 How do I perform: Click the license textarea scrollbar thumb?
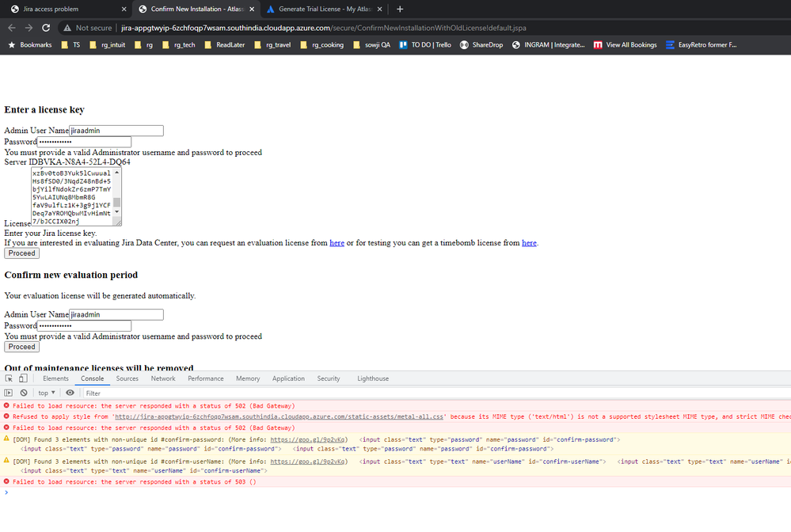(117, 202)
